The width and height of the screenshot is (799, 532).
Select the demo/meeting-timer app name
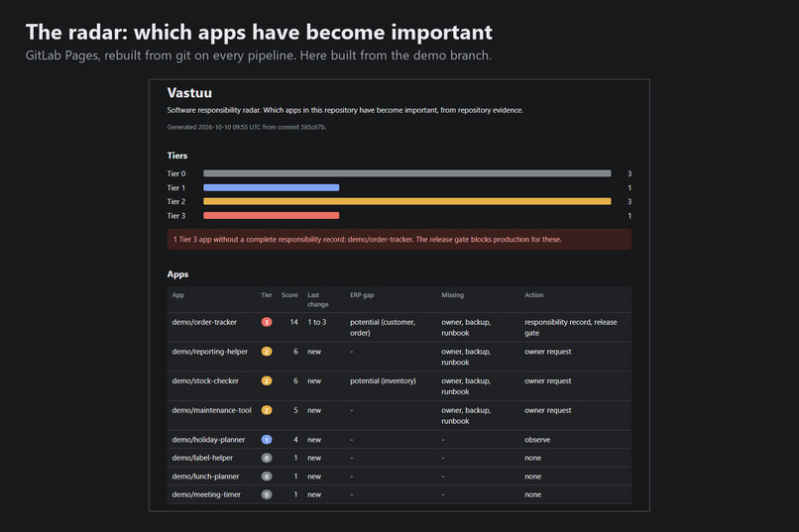206,494
